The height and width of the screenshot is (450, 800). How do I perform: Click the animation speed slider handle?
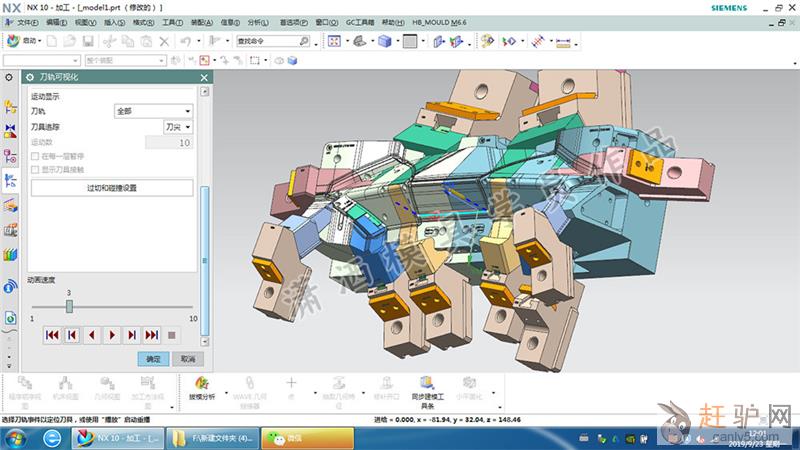click(x=69, y=306)
